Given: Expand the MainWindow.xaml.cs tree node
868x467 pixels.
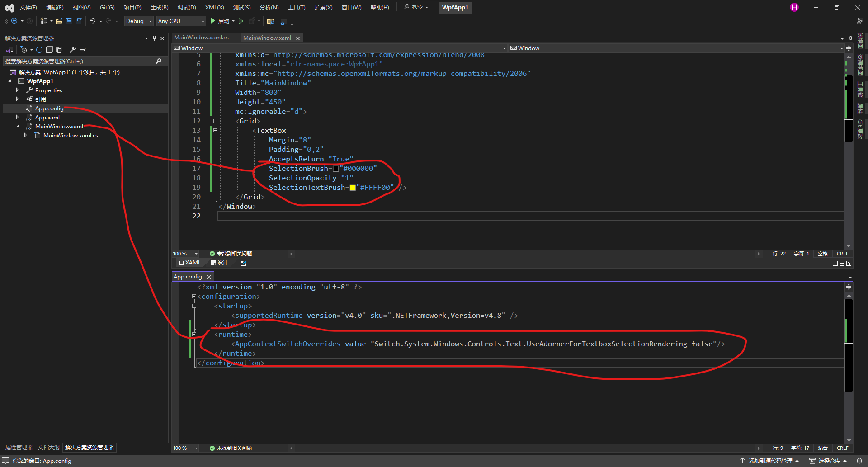Looking at the screenshot, I should point(25,135).
